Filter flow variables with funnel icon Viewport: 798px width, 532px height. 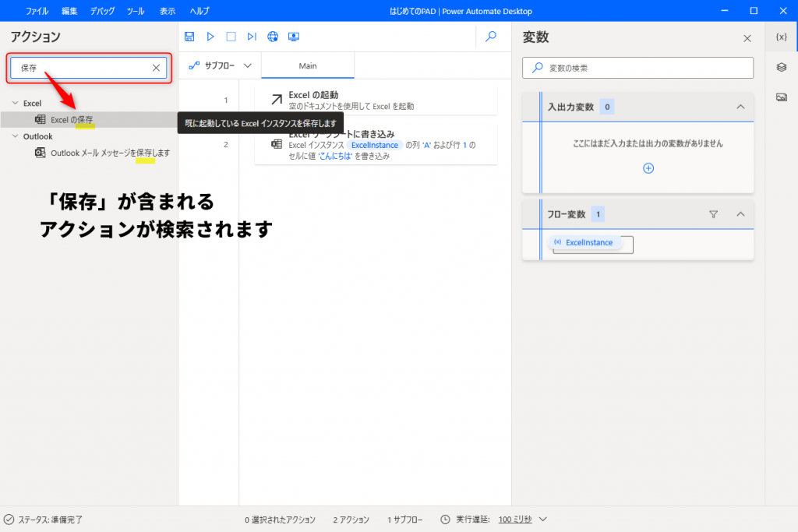(714, 214)
